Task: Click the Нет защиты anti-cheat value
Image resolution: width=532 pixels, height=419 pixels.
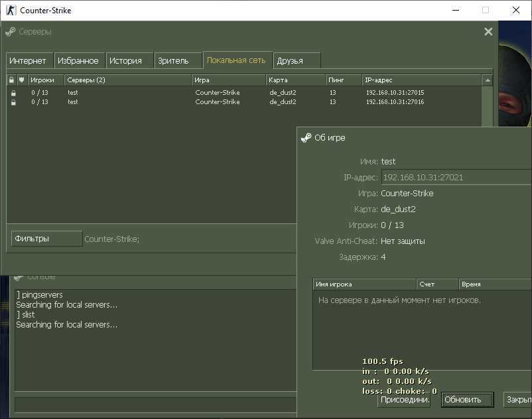Action: click(403, 241)
